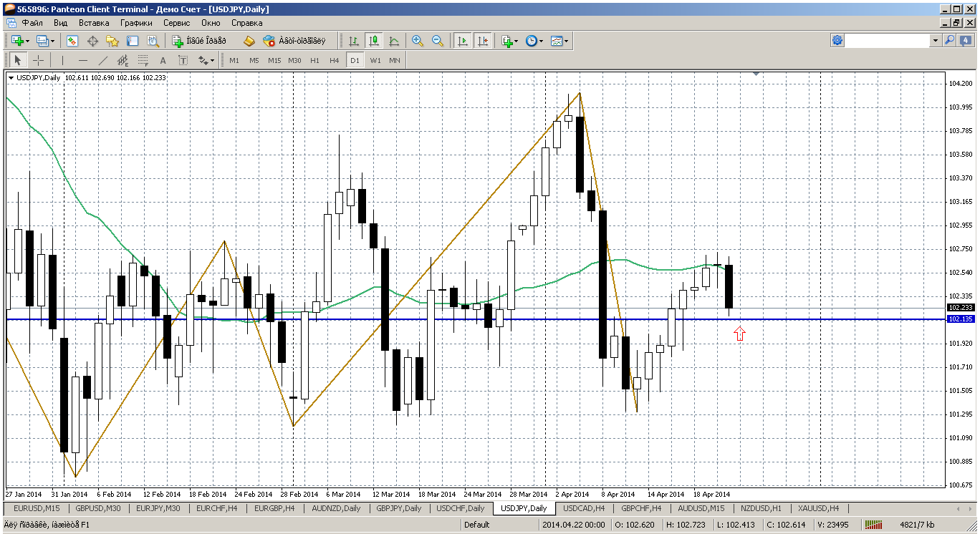Select the Crosshair tool

coord(38,60)
